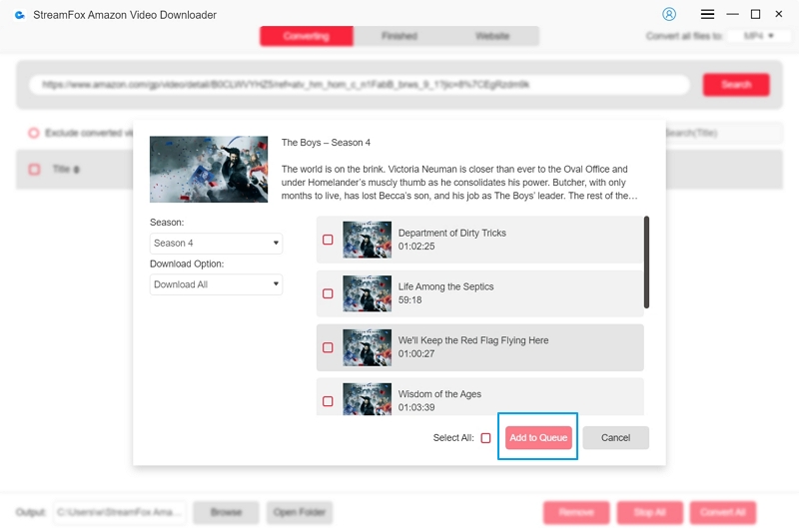799x532 pixels.
Task: Open the Season 4 dropdown
Action: pyautogui.click(x=216, y=244)
